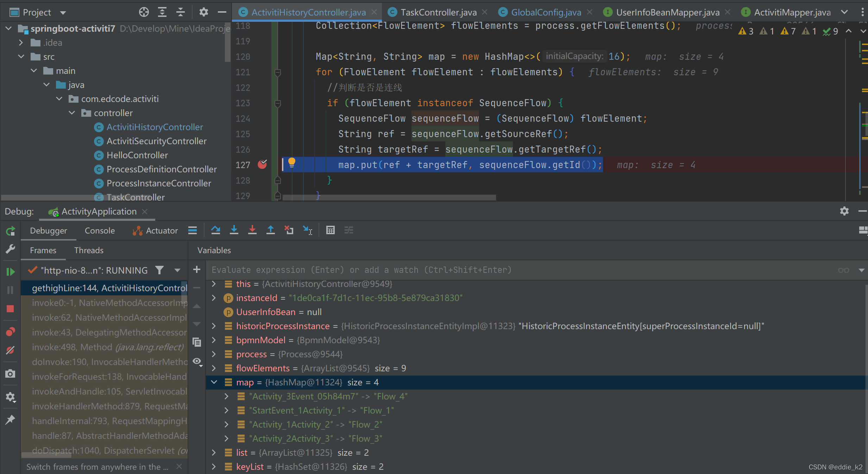Expand the "Activity_3Event_05h84m7" map entry
This screenshot has height=474, width=868.
tap(227, 396)
